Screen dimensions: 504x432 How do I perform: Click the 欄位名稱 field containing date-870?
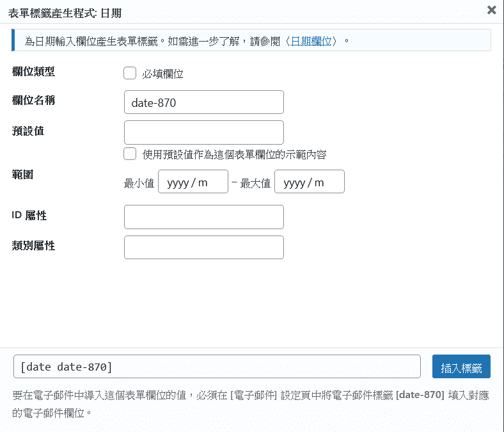point(204,102)
